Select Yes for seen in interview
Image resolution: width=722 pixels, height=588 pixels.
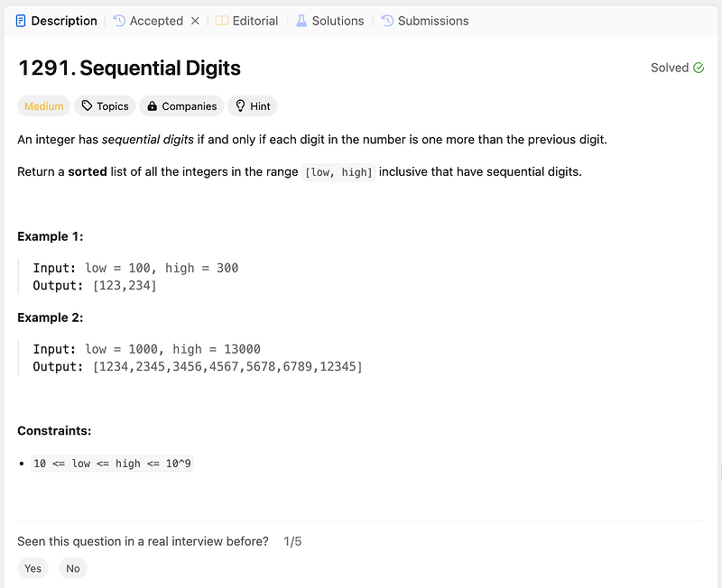[x=32, y=568]
